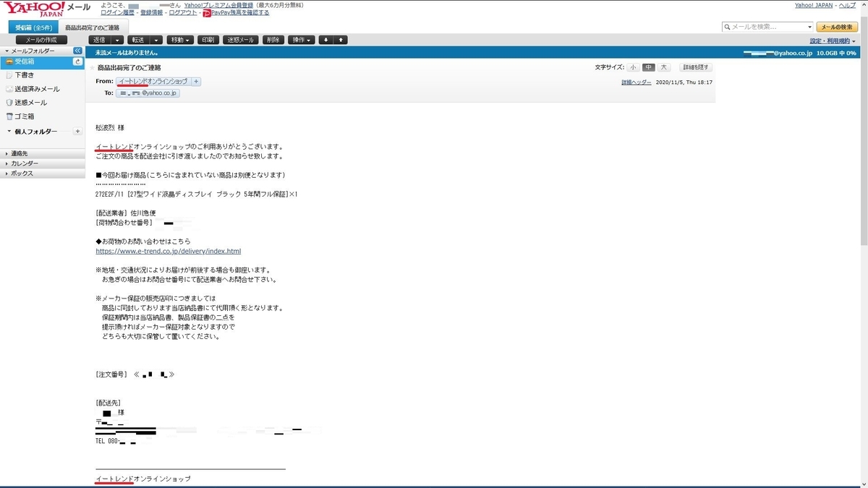Open the ログイン履歴 link

pos(116,13)
